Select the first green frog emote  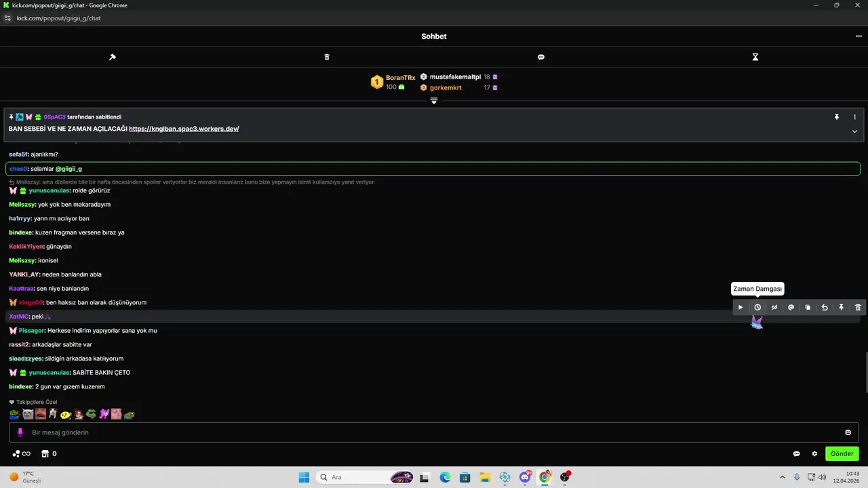[14, 414]
